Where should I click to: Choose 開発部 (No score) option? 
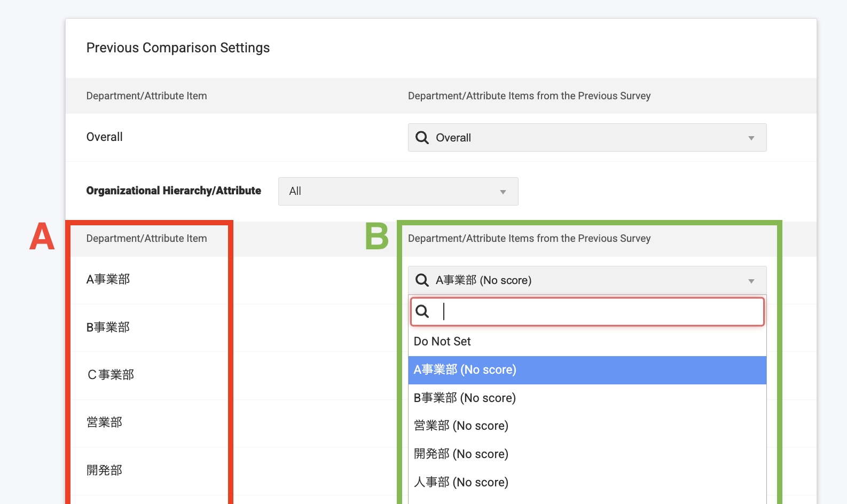(461, 454)
